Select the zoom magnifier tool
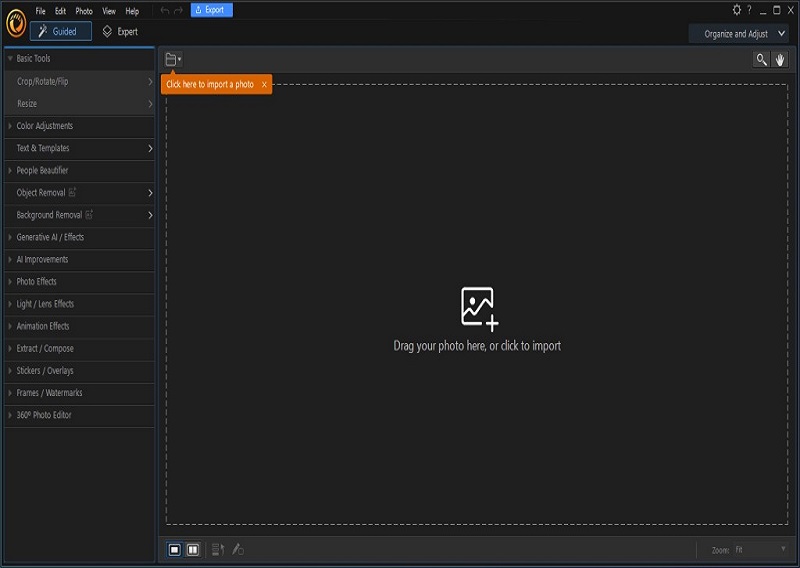The width and height of the screenshot is (800, 568). pyautogui.click(x=761, y=60)
